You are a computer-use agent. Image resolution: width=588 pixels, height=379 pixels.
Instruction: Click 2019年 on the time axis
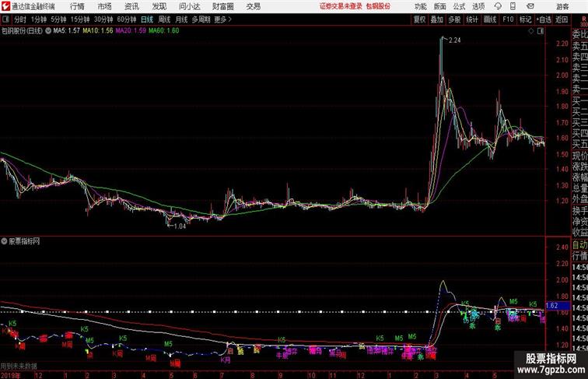tap(11, 375)
